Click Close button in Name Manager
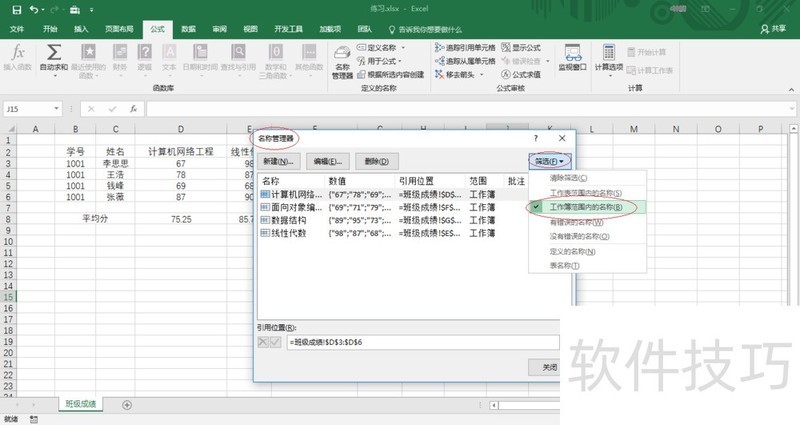The image size is (800, 425). [x=546, y=367]
